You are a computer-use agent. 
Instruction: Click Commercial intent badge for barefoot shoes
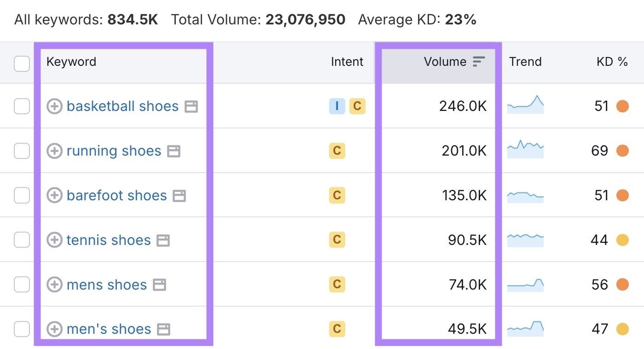337,196
